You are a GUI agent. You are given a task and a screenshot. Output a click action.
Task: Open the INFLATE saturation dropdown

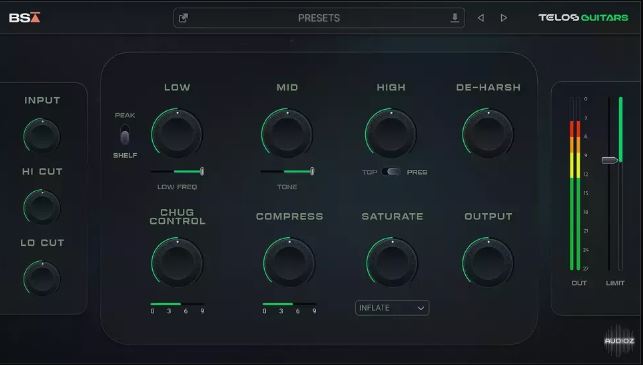392,308
